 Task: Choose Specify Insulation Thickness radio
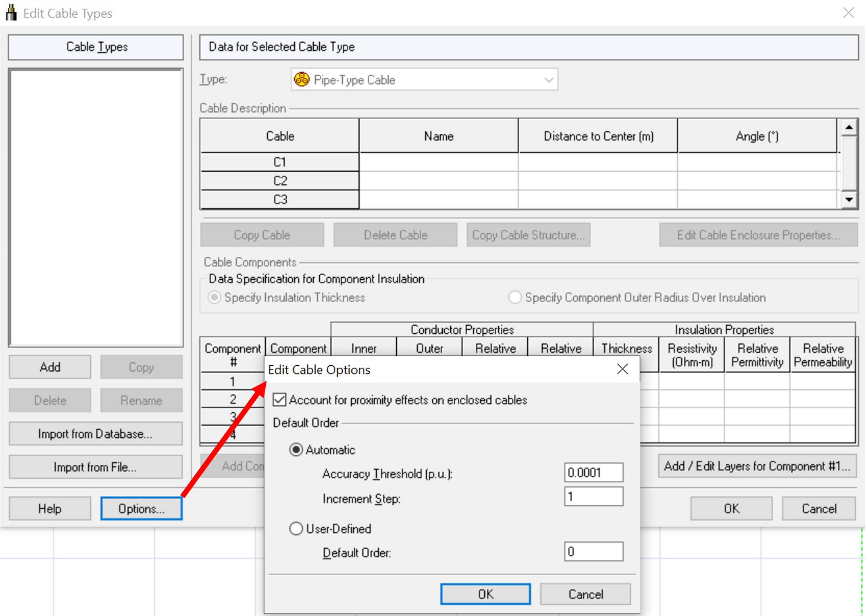pyautogui.click(x=215, y=297)
